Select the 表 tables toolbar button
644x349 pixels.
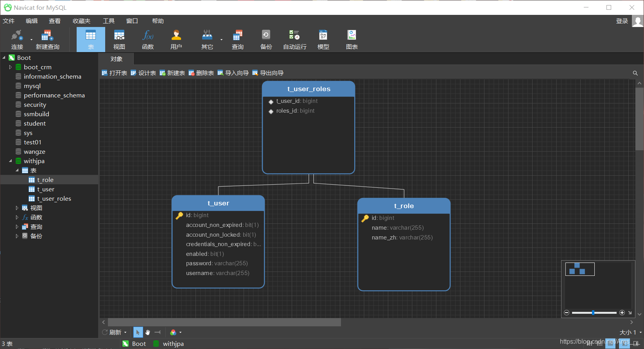[x=91, y=40]
